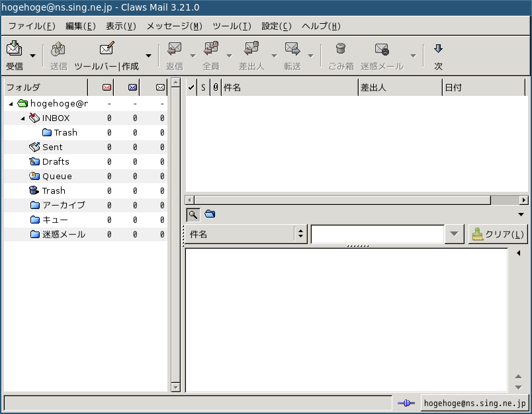Open the 設定 menu
The image size is (532, 414).
tap(276, 26)
